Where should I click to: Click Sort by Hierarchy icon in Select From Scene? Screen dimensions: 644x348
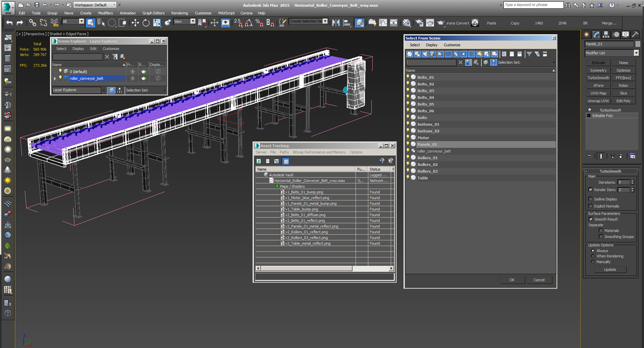pyautogui.click(x=493, y=63)
